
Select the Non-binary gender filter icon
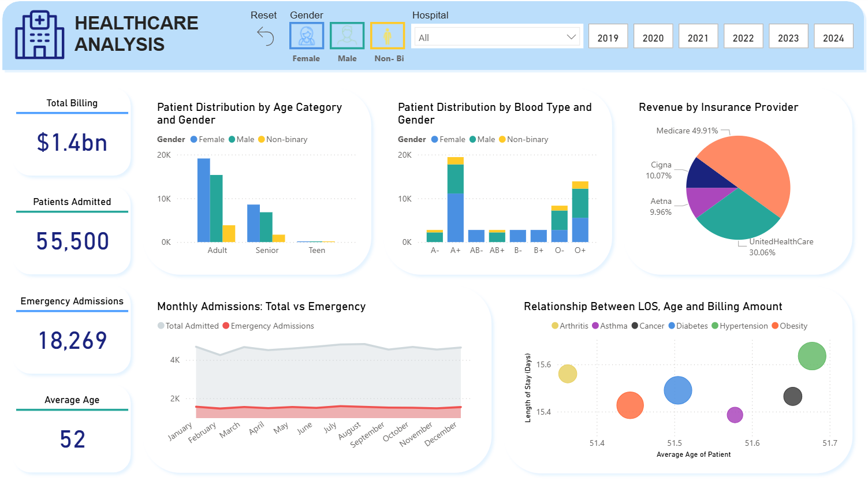[388, 36]
